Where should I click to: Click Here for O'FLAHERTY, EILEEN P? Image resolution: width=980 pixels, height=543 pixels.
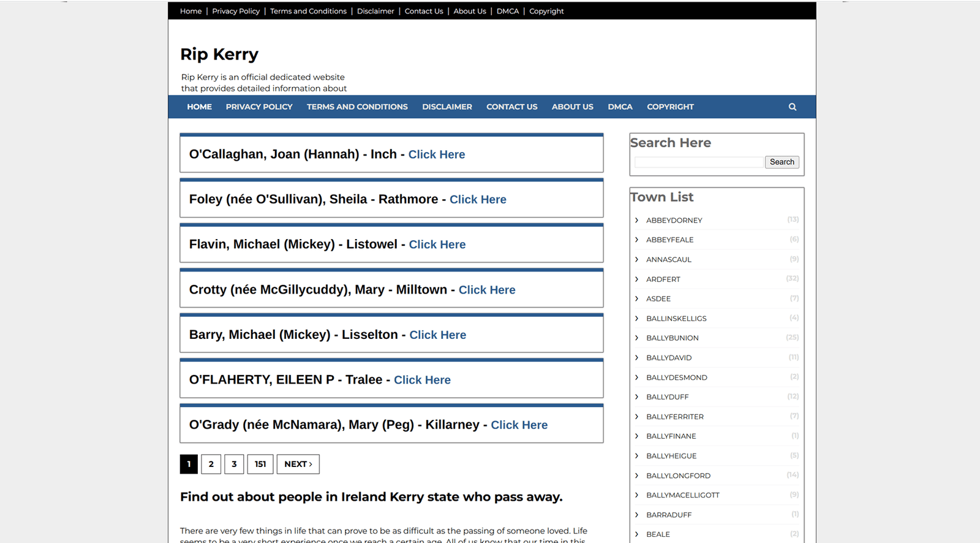(x=422, y=380)
